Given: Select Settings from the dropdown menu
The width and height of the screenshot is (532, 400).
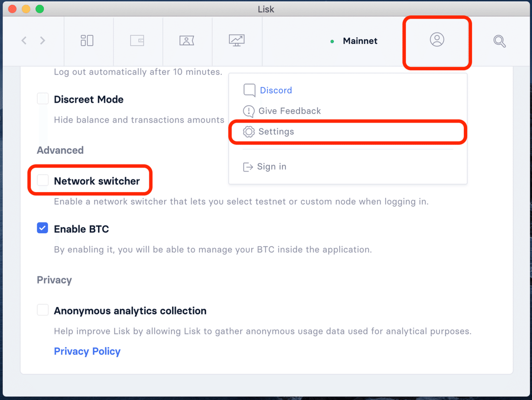Looking at the screenshot, I should click(x=348, y=132).
